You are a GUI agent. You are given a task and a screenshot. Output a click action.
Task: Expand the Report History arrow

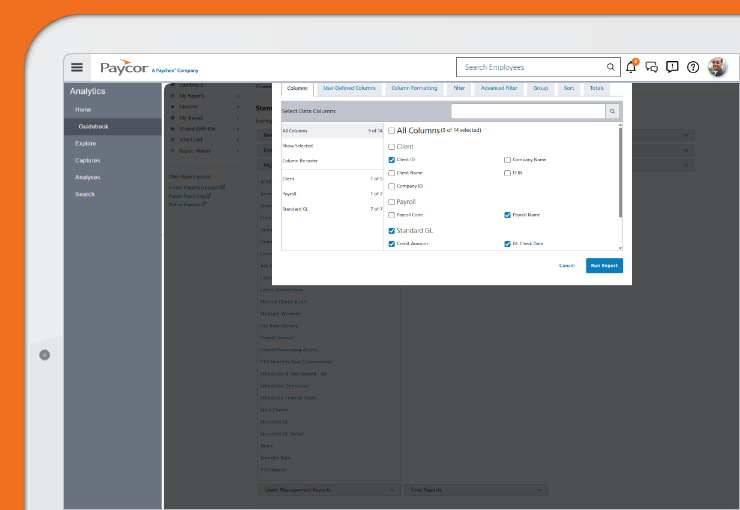238,151
